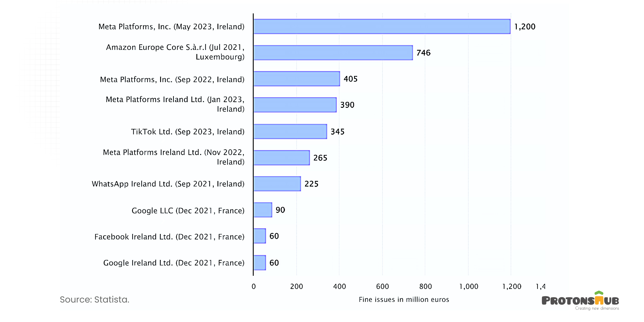Image resolution: width=644 pixels, height=322 pixels.
Task: Click the '1,000' axis tick label
Action: pos(469,286)
